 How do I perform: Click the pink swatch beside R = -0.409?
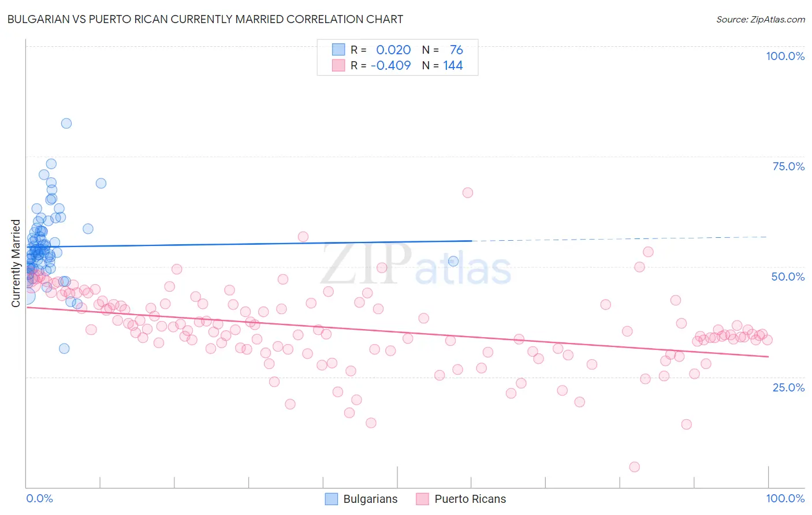tap(338, 65)
